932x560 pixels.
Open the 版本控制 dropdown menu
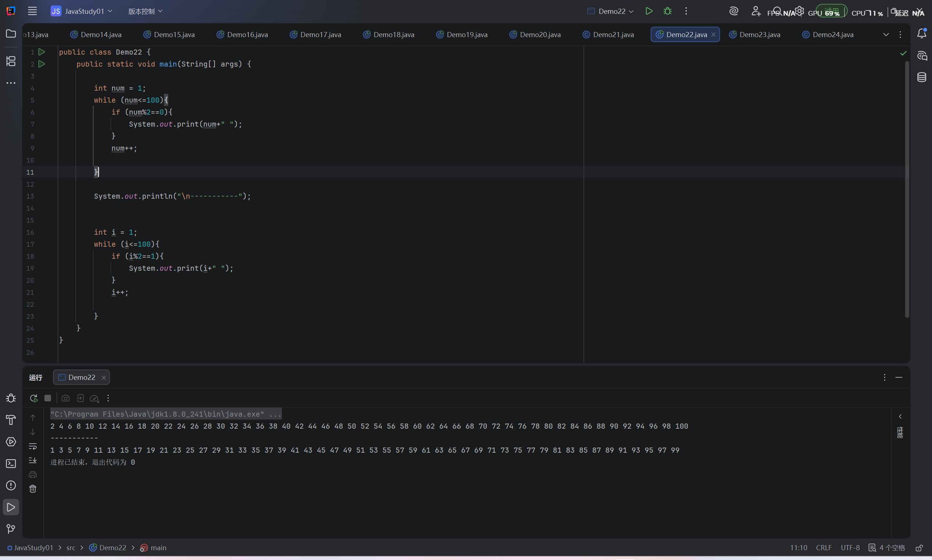coord(145,11)
